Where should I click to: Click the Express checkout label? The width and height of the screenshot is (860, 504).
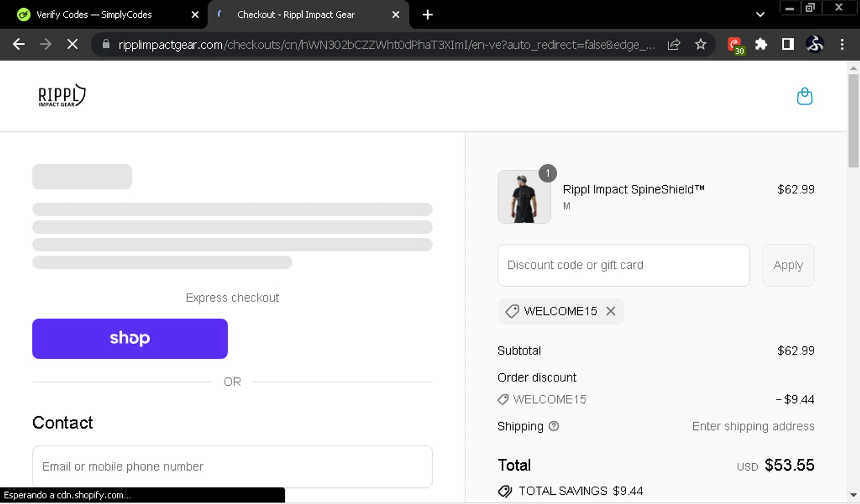click(x=232, y=298)
